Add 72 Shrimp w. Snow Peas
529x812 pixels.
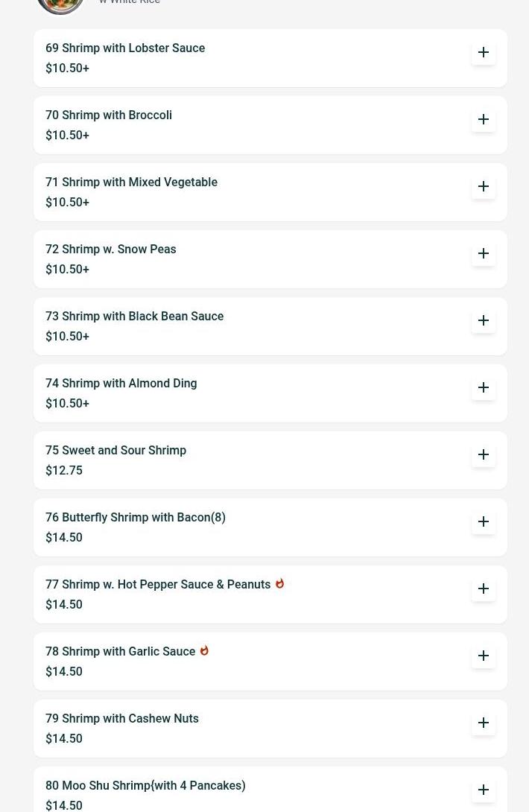coord(483,253)
